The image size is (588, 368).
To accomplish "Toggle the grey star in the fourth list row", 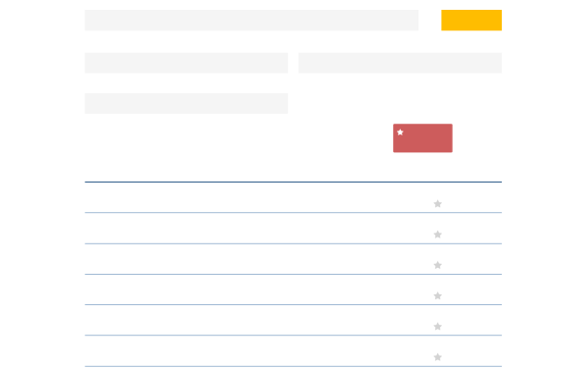I will point(438,296).
